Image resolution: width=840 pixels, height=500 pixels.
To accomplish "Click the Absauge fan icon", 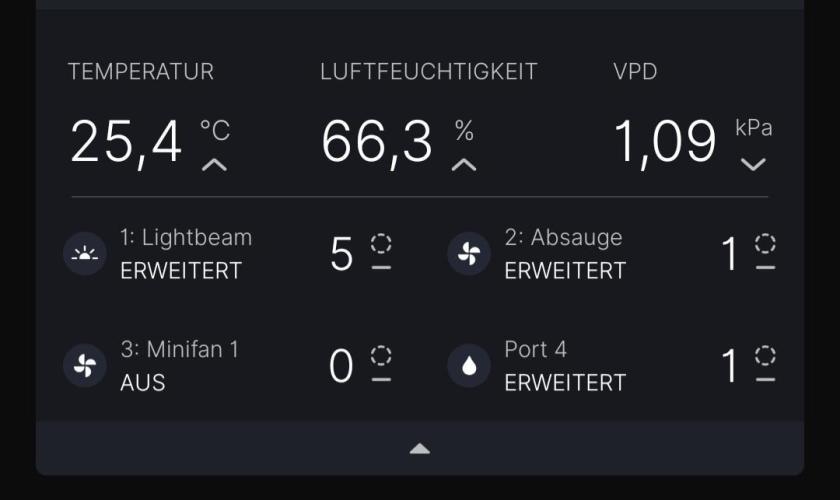I will [469, 254].
